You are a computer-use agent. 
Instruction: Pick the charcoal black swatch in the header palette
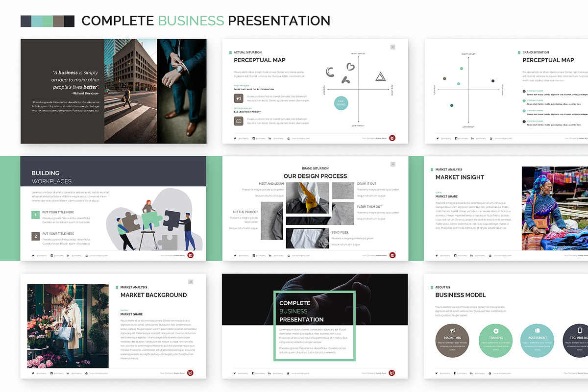click(69, 21)
